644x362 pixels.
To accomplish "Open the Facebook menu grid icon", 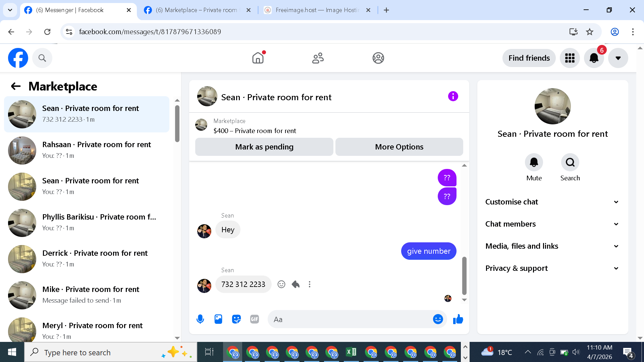I will coord(570,58).
